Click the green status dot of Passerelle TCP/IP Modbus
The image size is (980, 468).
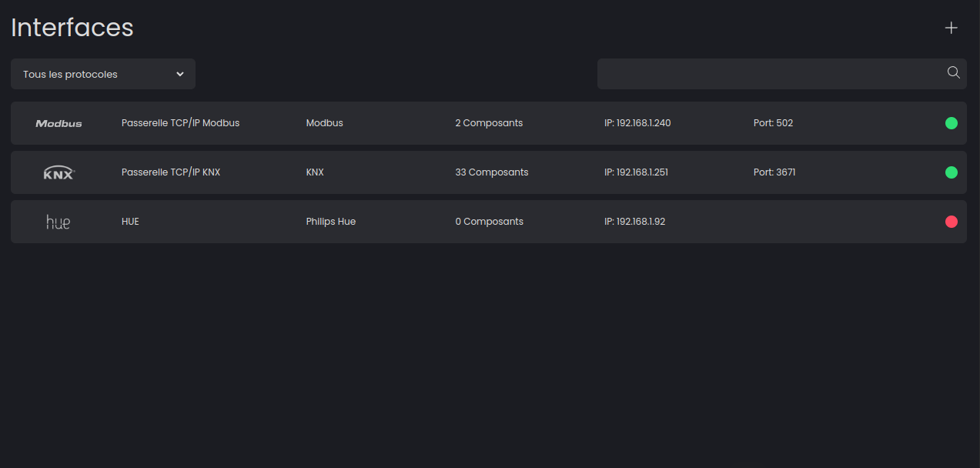(x=952, y=122)
